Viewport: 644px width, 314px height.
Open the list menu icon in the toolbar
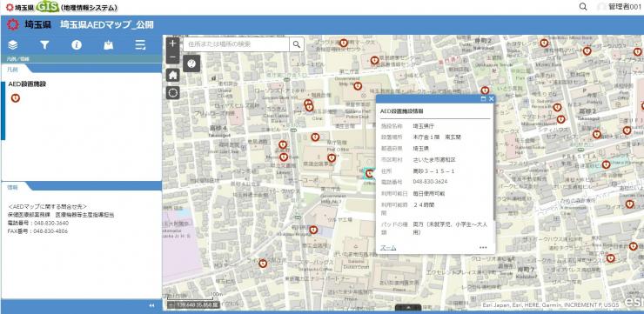click(x=140, y=45)
